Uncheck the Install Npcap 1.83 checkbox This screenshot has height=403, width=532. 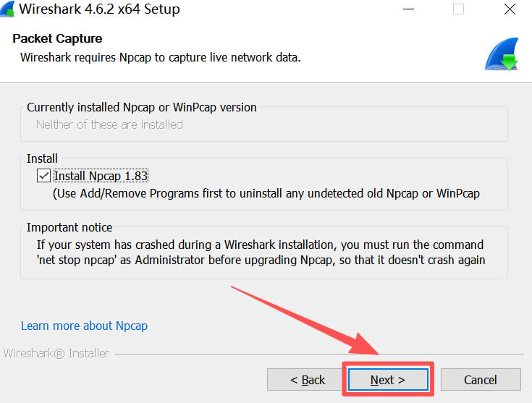(x=43, y=176)
